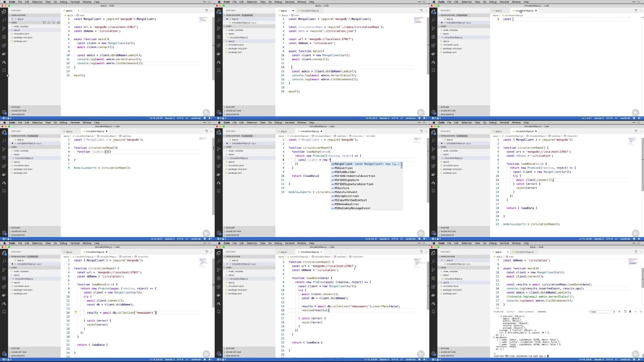Screen dimensions: 644x362
Task: Click New Folder icon in top-left frame's CODE header
Action: click(x=49, y=23)
